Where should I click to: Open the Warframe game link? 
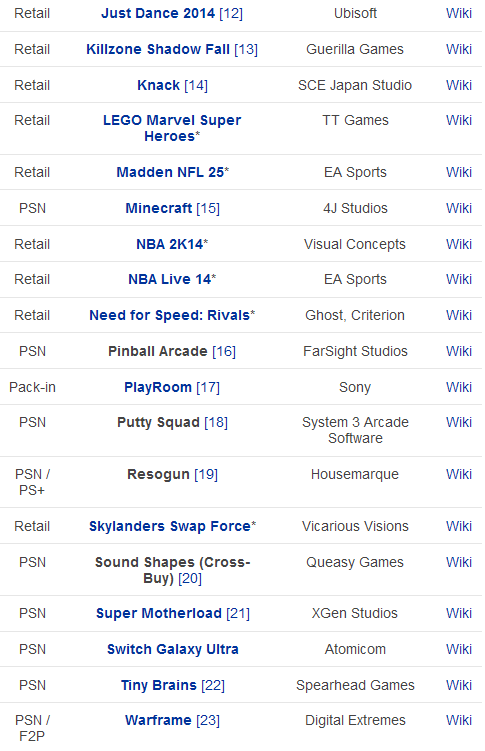[158, 720]
